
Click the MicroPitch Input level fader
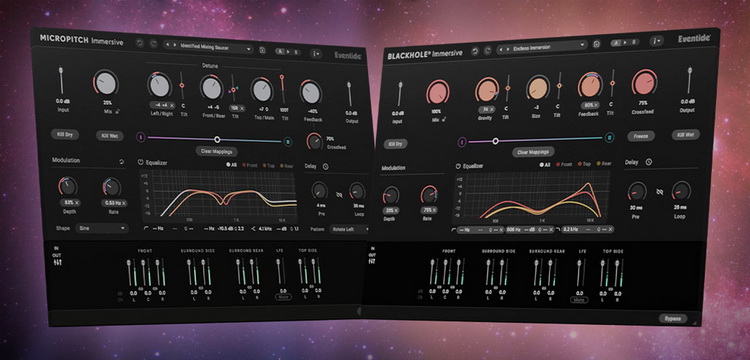click(61, 80)
